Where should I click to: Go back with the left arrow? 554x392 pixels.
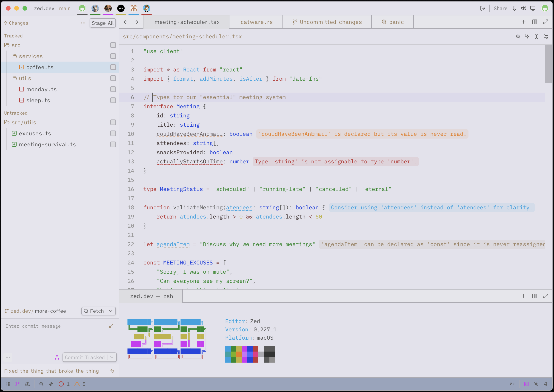pos(126,22)
